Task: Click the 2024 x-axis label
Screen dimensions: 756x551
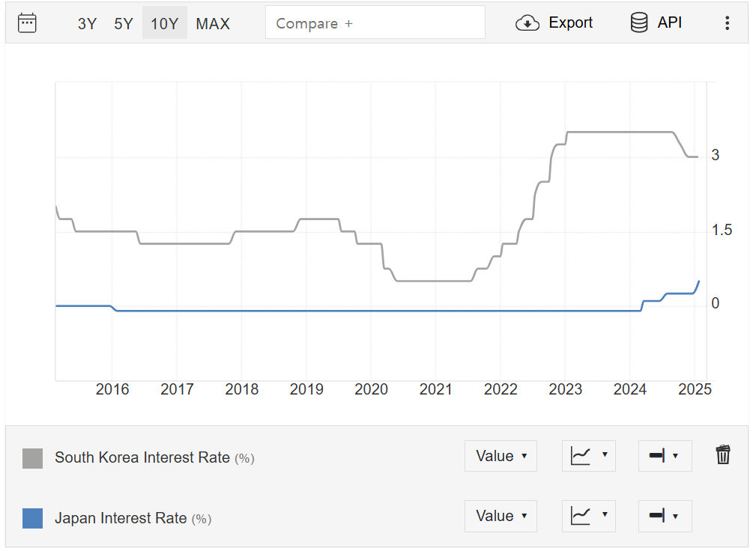Action: click(x=630, y=389)
